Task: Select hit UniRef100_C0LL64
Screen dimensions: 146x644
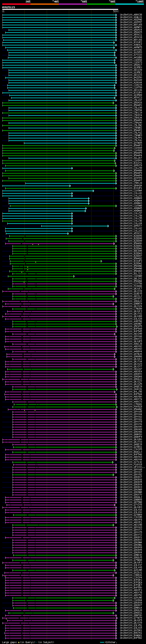Action: click(x=131, y=223)
